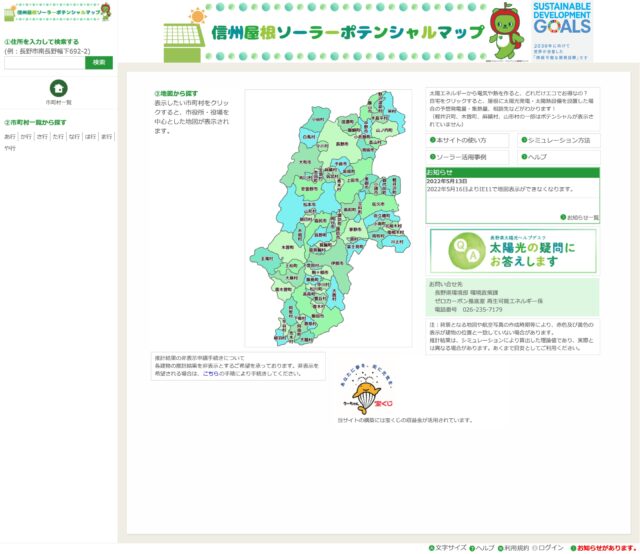Open 利用規約 terms in the footer
The width and height of the screenshot is (640, 554).
[x=513, y=548]
